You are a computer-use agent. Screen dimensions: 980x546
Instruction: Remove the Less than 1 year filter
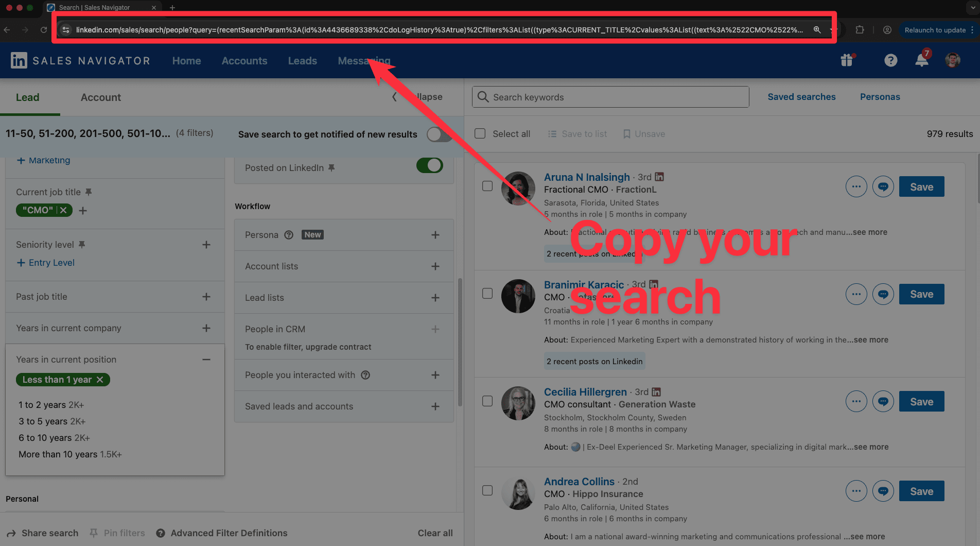pos(100,380)
